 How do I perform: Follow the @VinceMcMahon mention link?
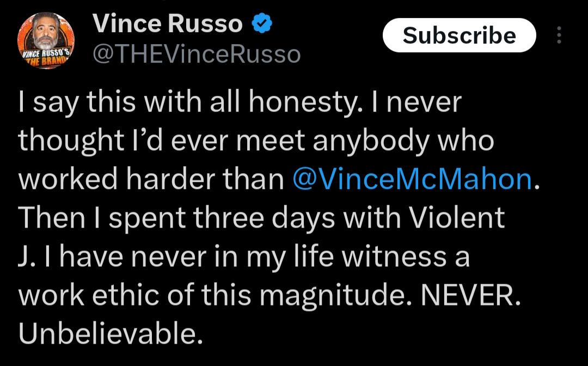pos(413,180)
